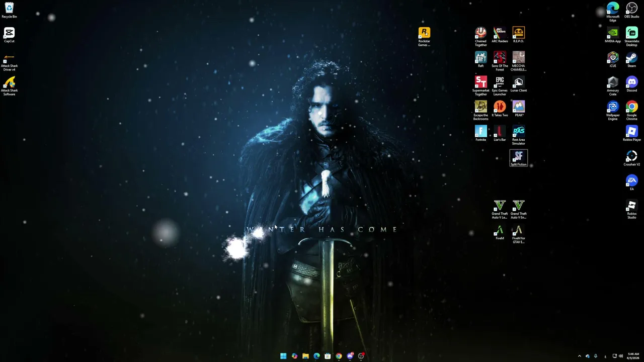
Task: Click the EA app desktop icon
Action: (632, 183)
